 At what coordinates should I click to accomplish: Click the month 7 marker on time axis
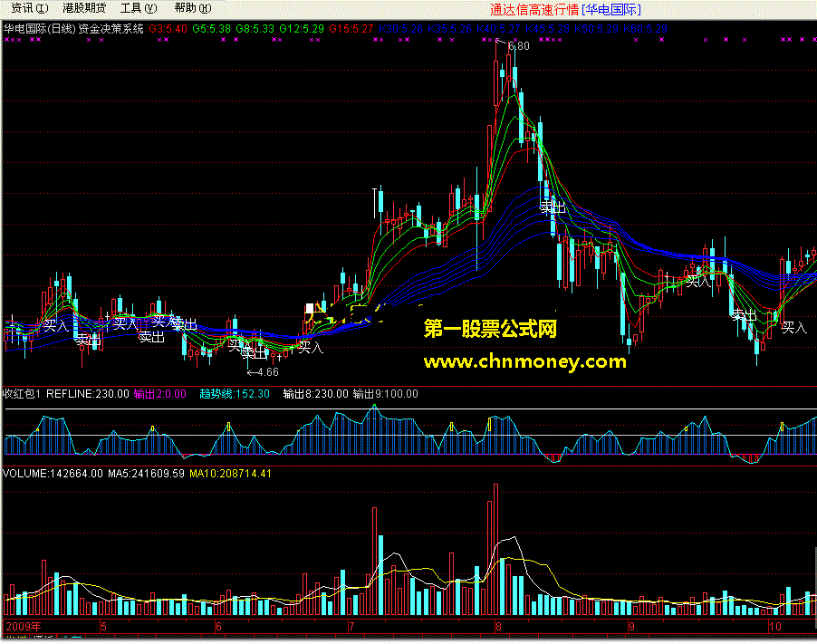tap(351, 626)
